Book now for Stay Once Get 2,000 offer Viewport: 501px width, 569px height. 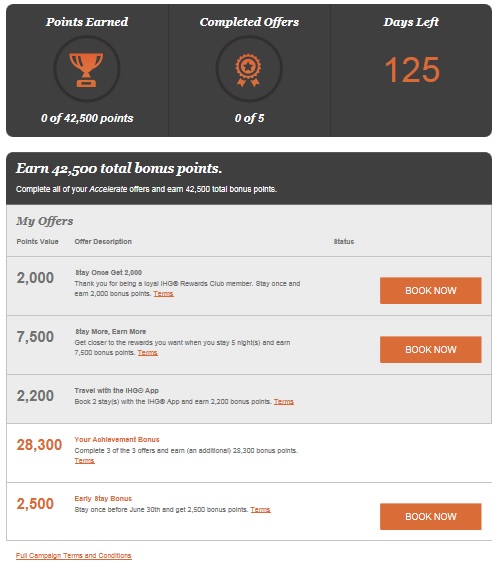431,290
